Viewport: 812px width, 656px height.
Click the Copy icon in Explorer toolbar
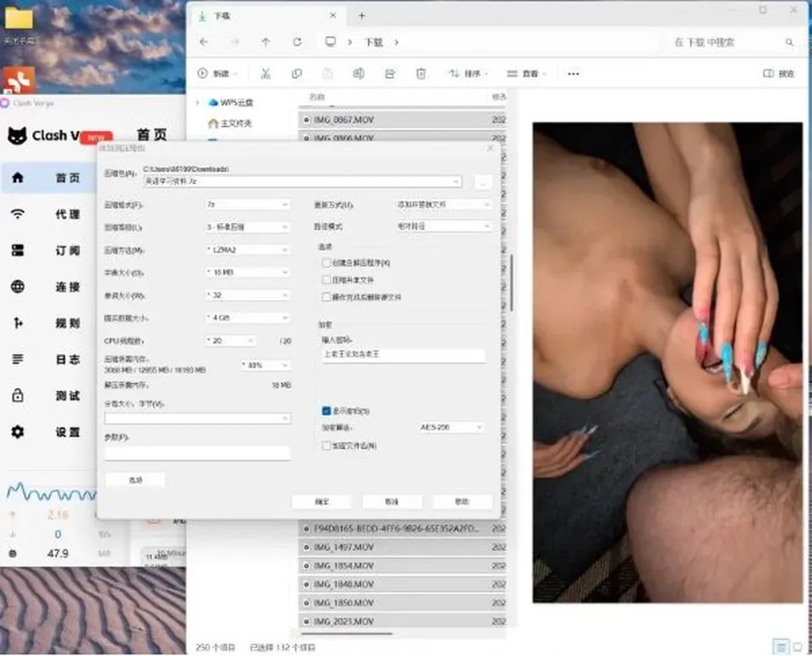tap(297, 74)
